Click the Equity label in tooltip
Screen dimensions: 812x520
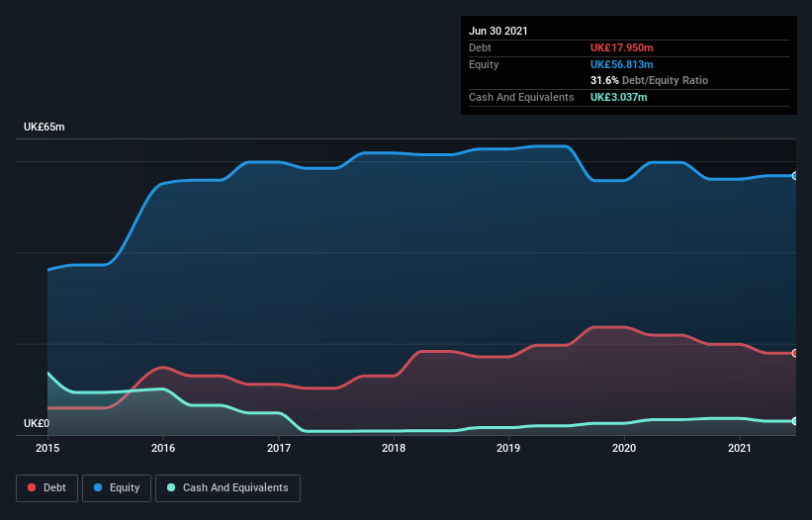(x=484, y=64)
